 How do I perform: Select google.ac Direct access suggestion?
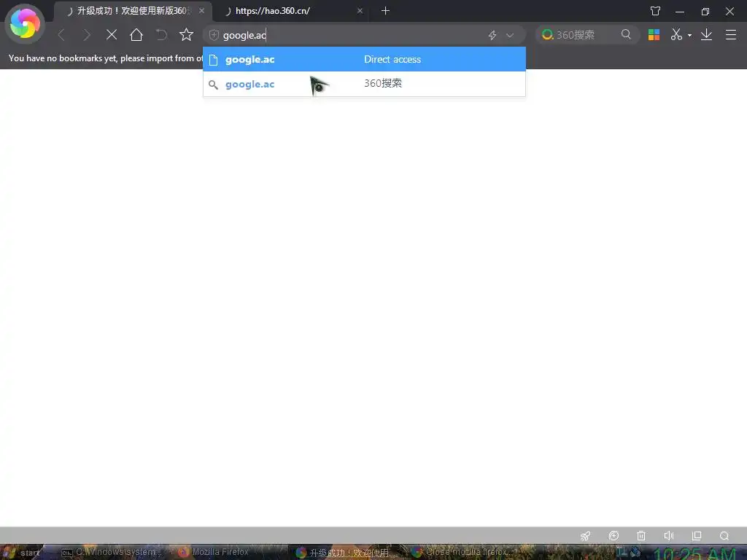(365, 59)
